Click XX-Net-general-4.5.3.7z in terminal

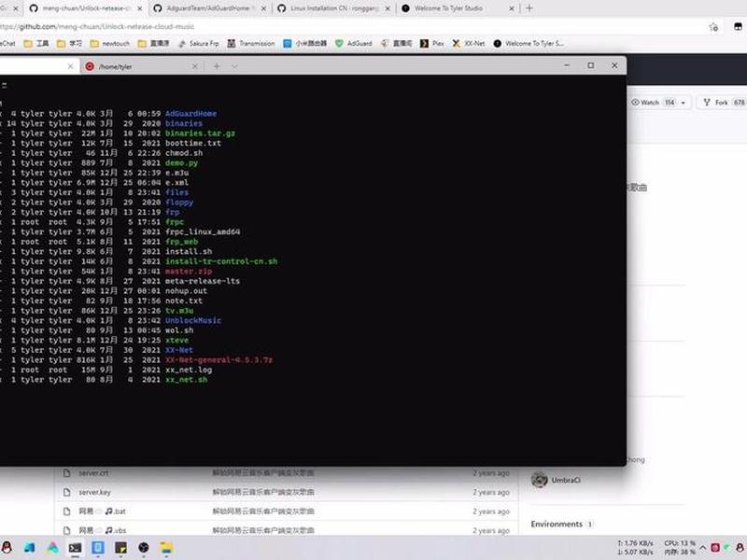pyautogui.click(x=218, y=360)
